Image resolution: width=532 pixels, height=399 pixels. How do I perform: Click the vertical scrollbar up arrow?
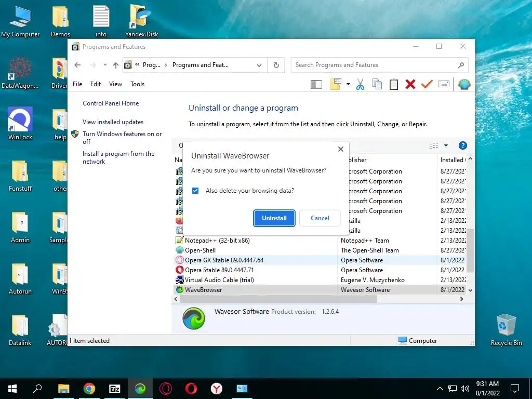[x=470, y=158]
